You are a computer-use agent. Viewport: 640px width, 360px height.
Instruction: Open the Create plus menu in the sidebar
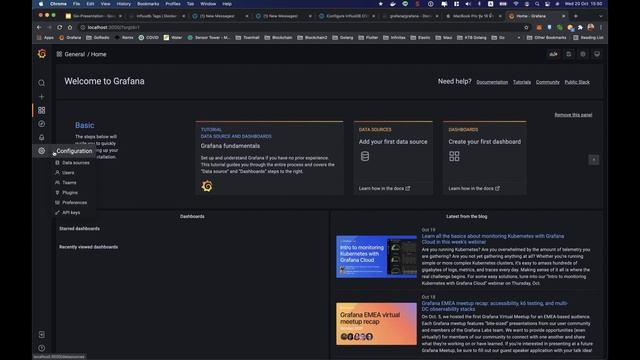click(x=42, y=97)
